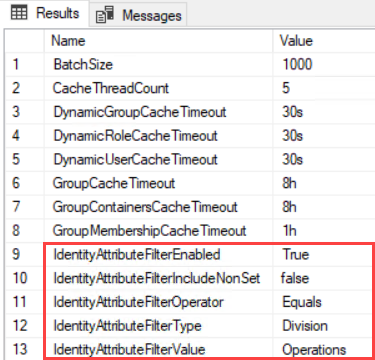Click the value 1000
The height and width of the screenshot is (360, 375).
tap(324, 64)
